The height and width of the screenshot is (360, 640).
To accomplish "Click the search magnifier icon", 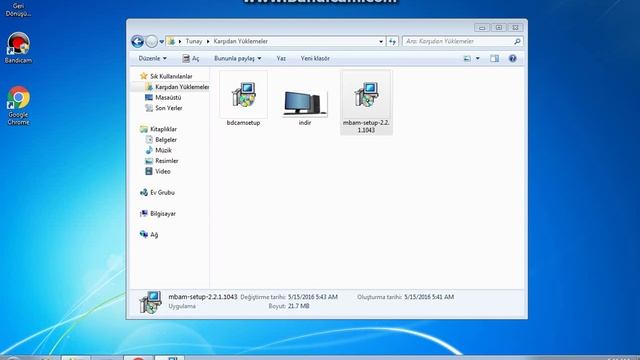I will 517,41.
